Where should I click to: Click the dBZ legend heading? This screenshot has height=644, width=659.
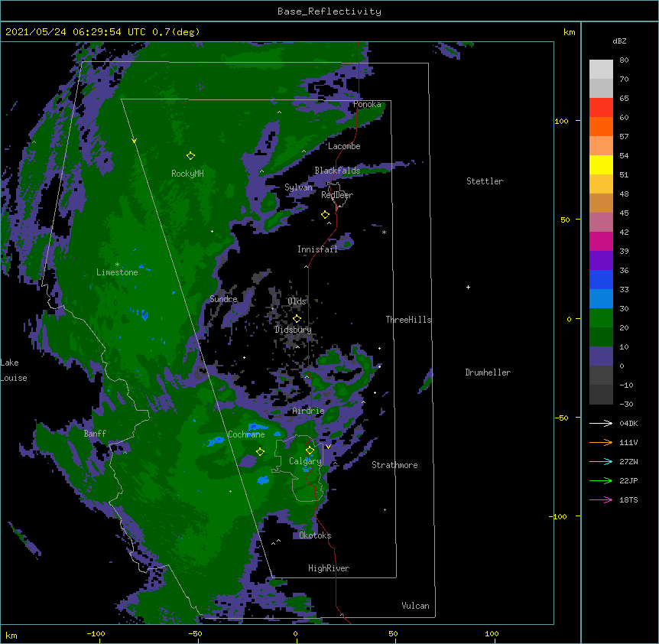pyautogui.click(x=619, y=41)
